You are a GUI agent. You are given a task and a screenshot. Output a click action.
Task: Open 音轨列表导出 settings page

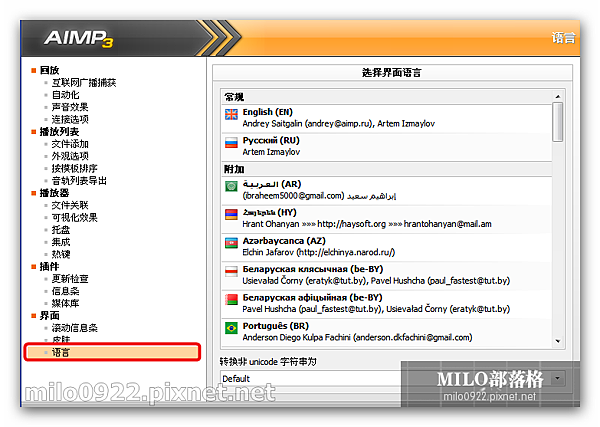tap(79, 181)
